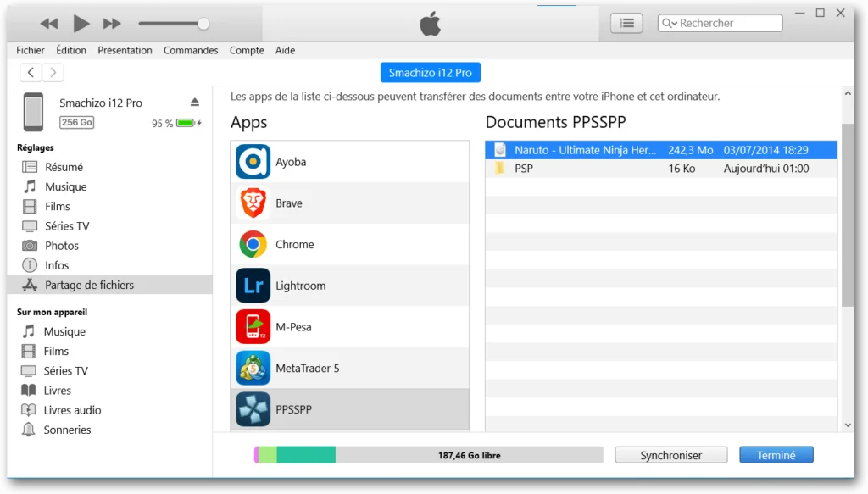
Task: Click the storage capacity bar
Action: click(x=428, y=455)
